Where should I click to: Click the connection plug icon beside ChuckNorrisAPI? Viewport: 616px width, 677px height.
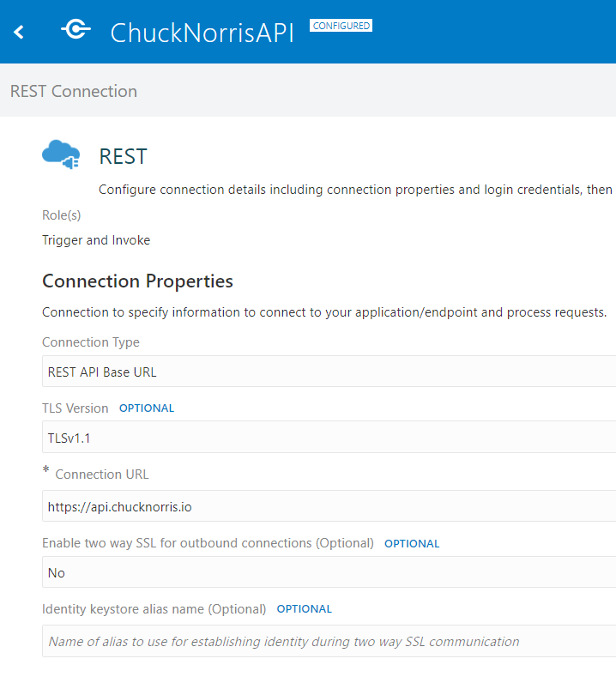click(x=76, y=29)
